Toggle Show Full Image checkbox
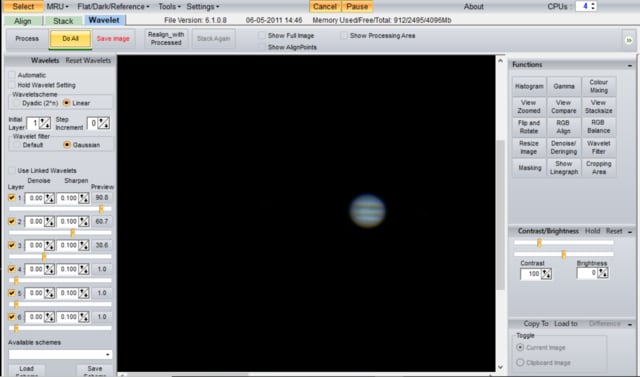Screen dimensions: 640x377 [x=262, y=35]
